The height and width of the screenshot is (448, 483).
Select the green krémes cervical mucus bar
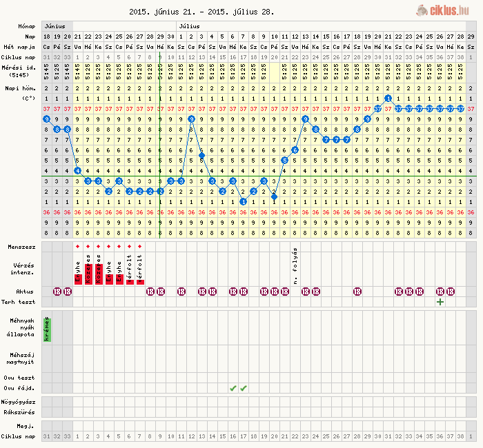[x=47, y=329]
